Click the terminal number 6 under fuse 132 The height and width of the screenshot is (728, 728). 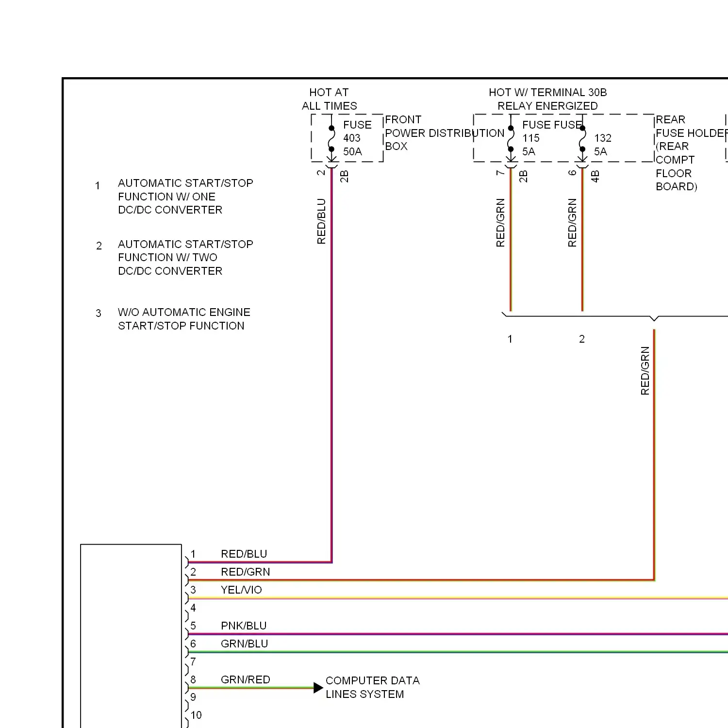pos(572,173)
